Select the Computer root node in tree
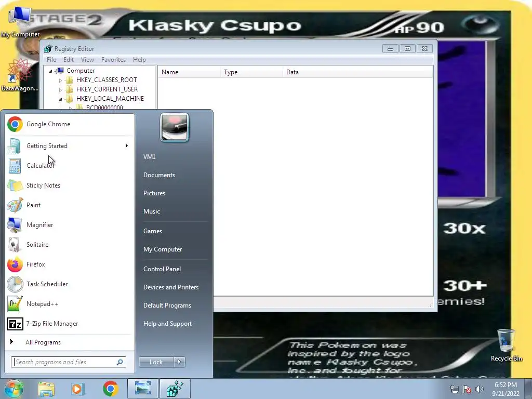This screenshot has height=399, width=532. pyautogui.click(x=81, y=71)
